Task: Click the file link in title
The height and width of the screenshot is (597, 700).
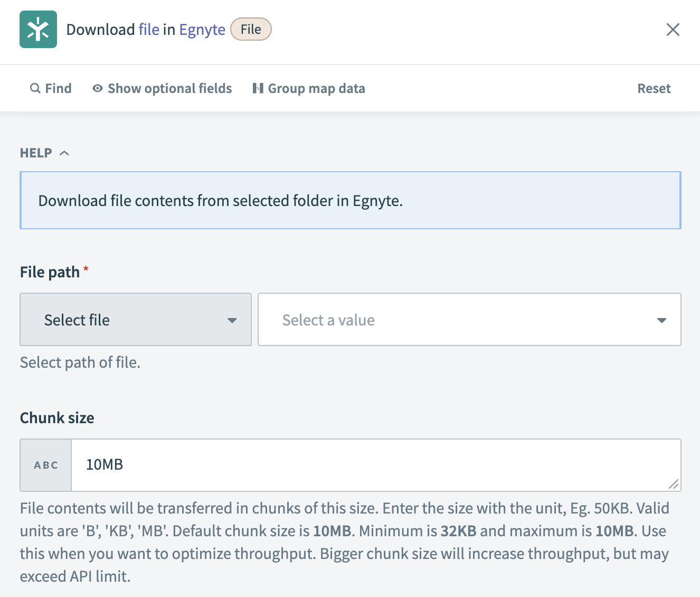Action: 149,30
